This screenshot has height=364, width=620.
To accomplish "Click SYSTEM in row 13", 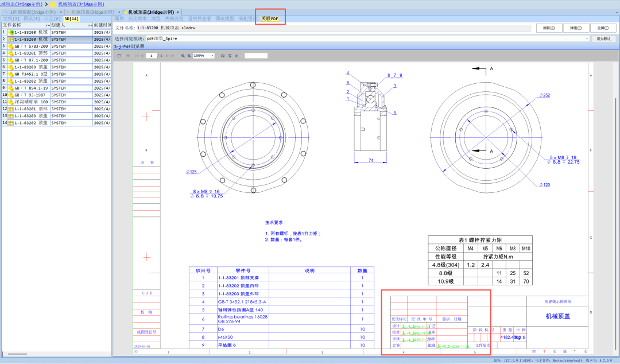I will point(59,116).
